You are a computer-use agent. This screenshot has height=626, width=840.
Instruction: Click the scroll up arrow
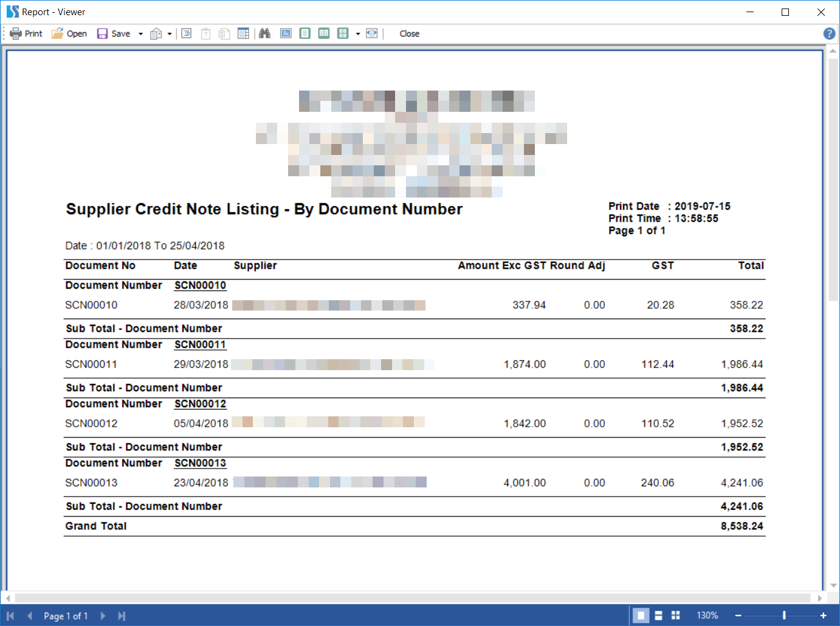[833, 52]
